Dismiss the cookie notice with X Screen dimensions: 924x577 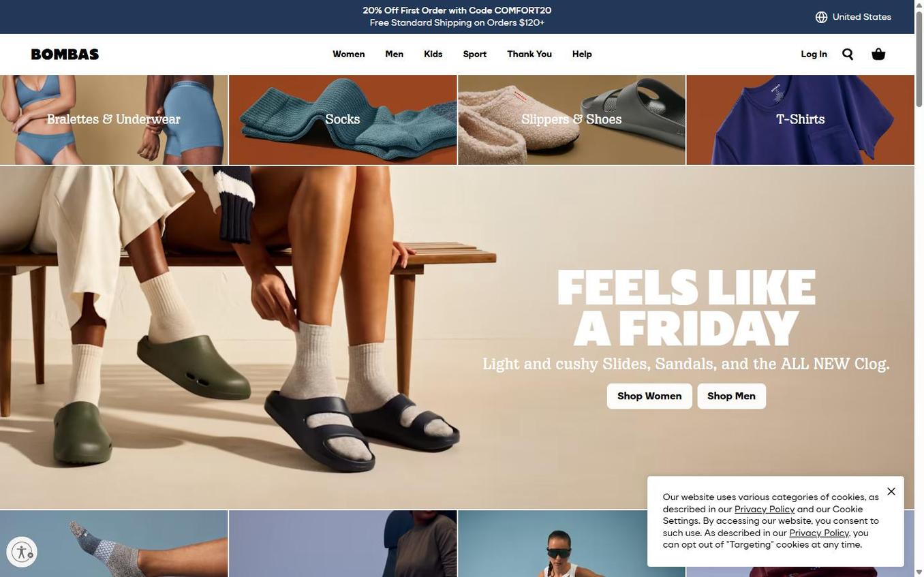[x=891, y=491]
